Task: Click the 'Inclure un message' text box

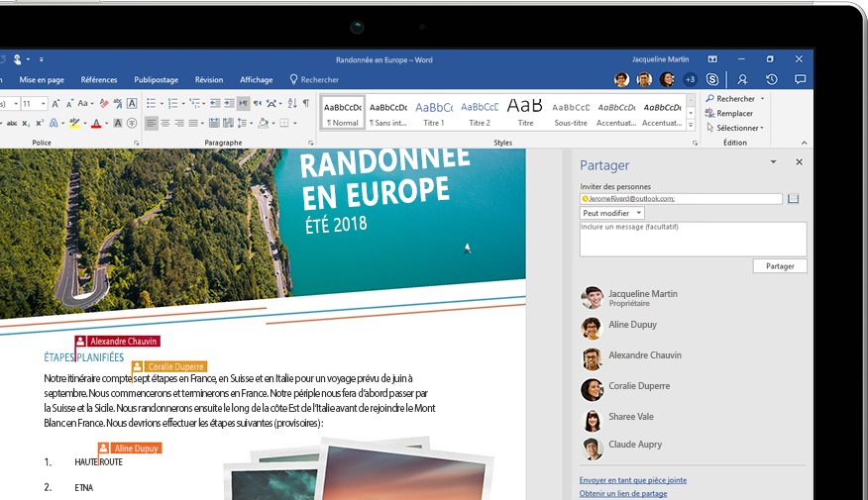Action: point(693,239)
